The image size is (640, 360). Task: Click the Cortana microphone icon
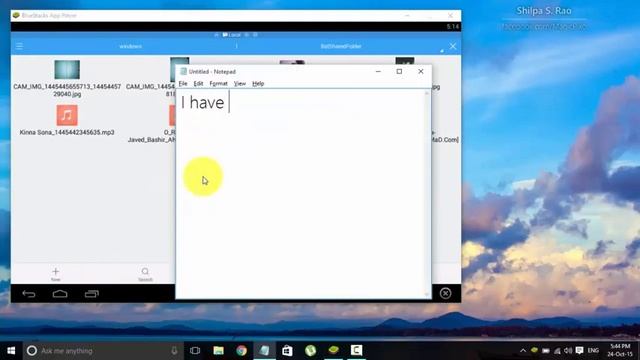coord(174,351)
